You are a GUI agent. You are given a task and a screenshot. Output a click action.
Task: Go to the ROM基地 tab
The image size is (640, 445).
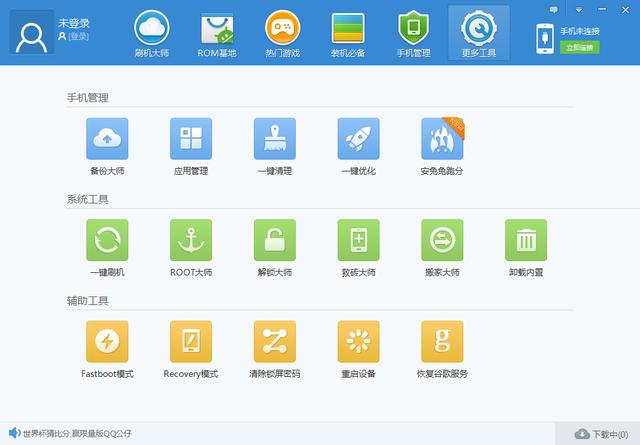point(218,32)
